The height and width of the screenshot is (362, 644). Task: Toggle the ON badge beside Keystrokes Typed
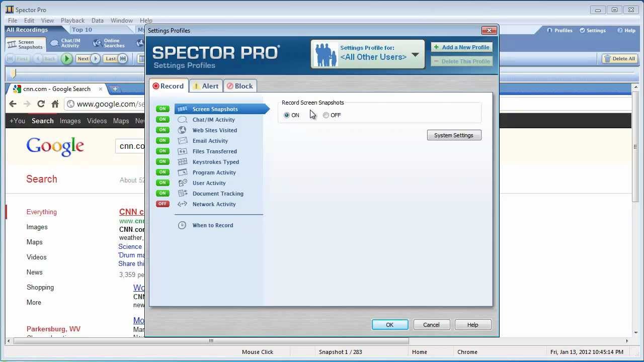tap(163, 161)
